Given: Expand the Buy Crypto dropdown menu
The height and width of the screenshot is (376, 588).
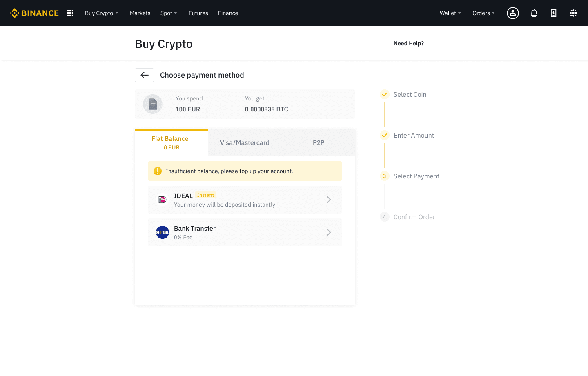Looking at the screenshot, I should (102, 13).
